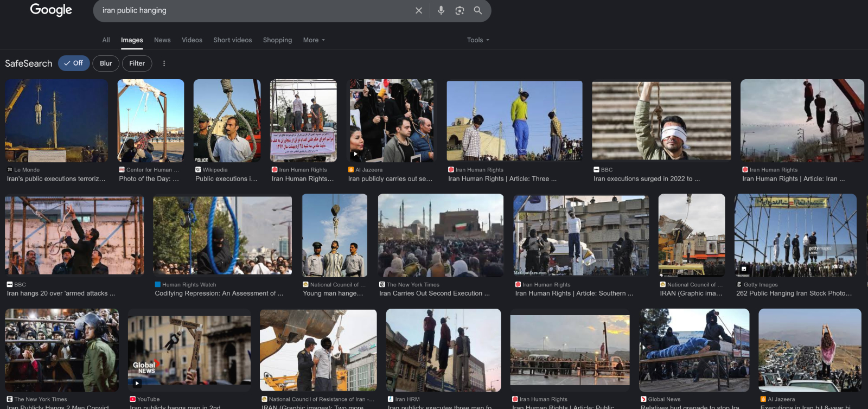
Task: Click the favicon beside 'Young man hange...' source
Action: click(x=305, y=285)
